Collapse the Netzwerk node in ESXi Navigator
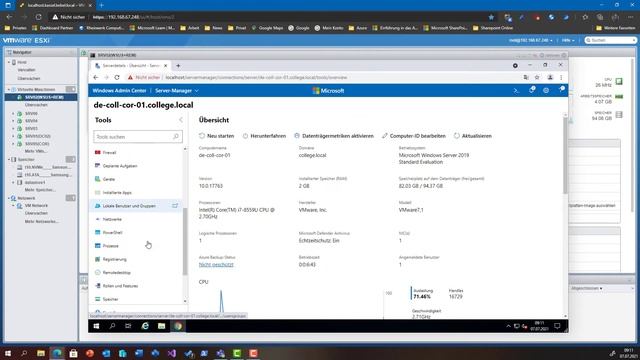640x360 pixels. click(x=9, y=198)
